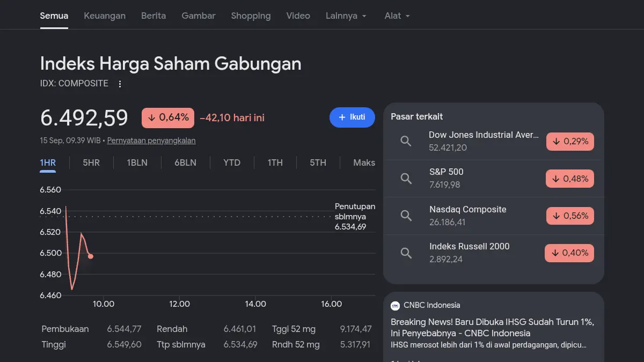This screenshot has width=644, height=362.
Task: Expand the Alat dropdown
Action: pos(397,16)
